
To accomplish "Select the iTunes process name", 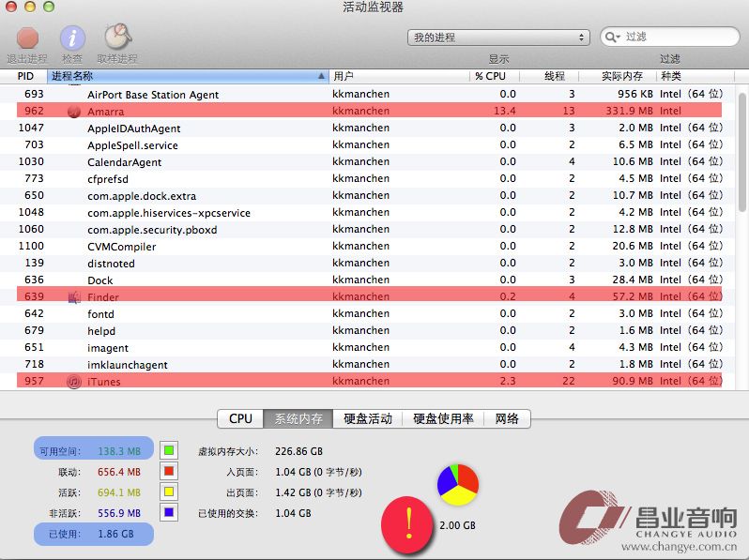I will click(103, 382).
